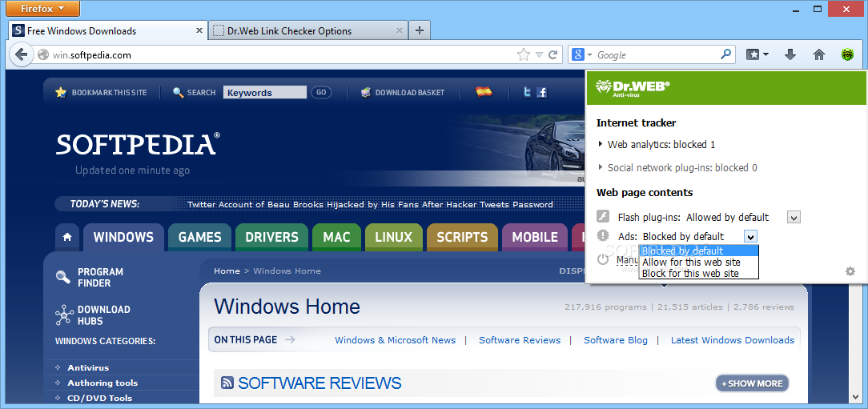Close the Free Windows Downloads tab
Image resolution: width=868 pixels, height=409 pixels.
click(199, 30)
